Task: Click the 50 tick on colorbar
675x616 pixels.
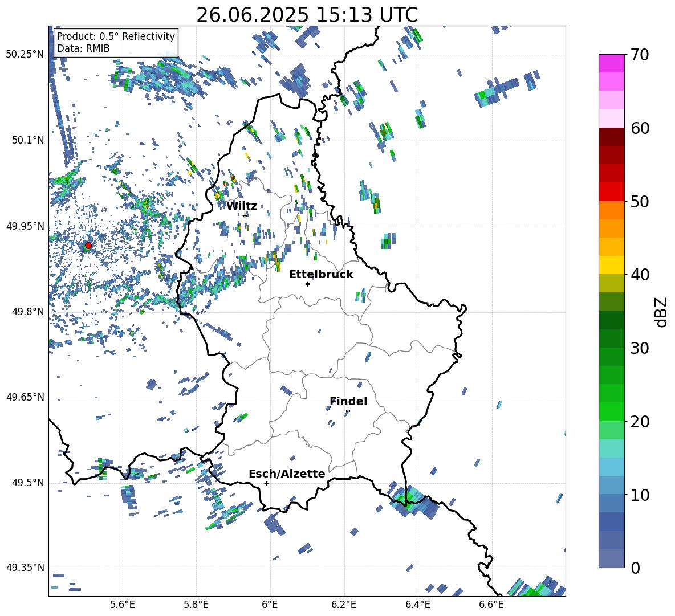Action: 640,201
